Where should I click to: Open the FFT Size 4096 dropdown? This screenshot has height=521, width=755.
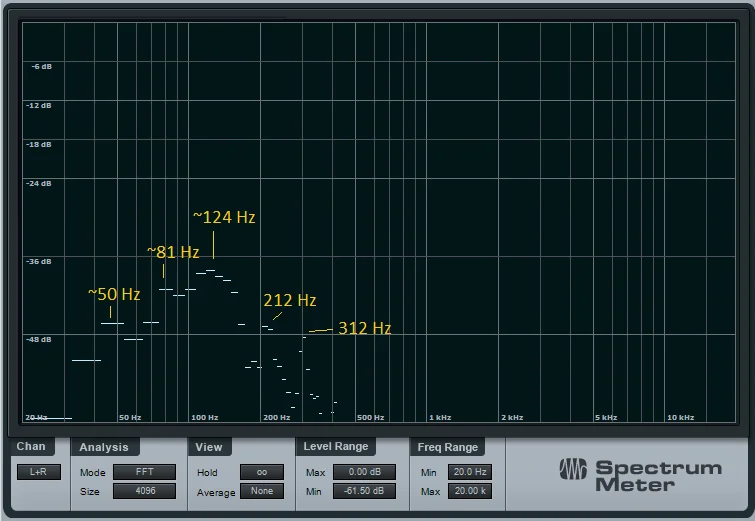(144, 491)
